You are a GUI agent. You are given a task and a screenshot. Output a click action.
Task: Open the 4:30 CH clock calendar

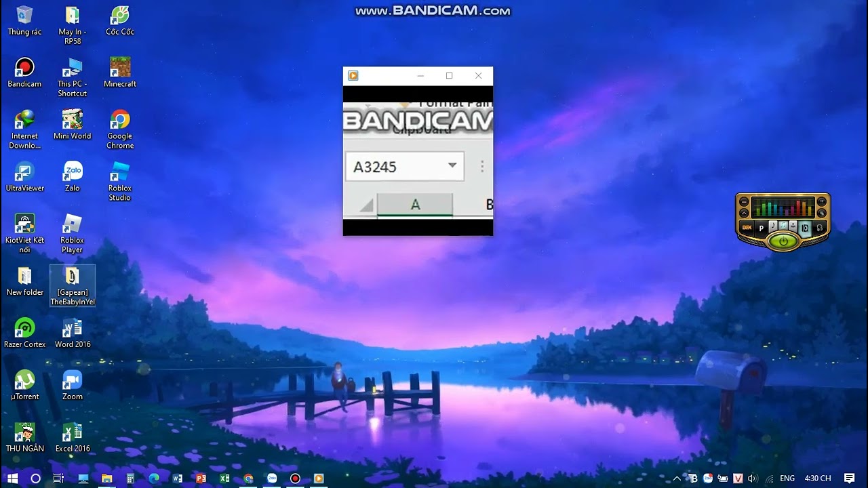coord(817,479)
